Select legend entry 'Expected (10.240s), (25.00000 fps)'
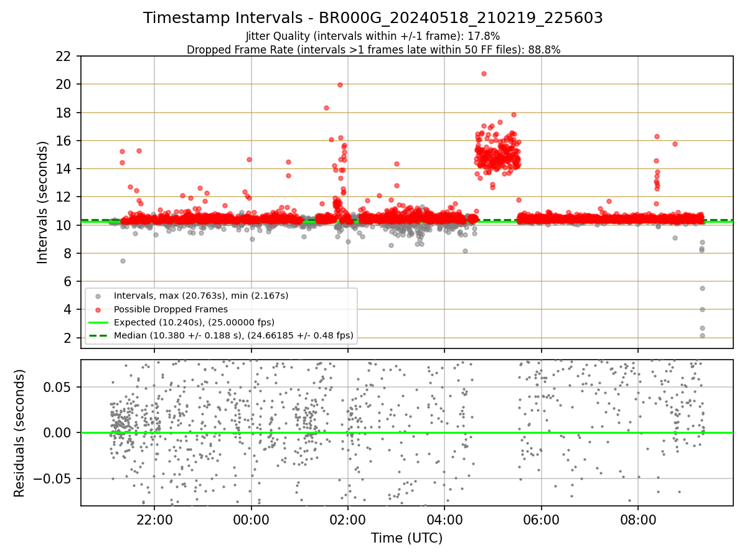This screenshot has width=747, height=560. pyautogui.click(x=194, y=322)
